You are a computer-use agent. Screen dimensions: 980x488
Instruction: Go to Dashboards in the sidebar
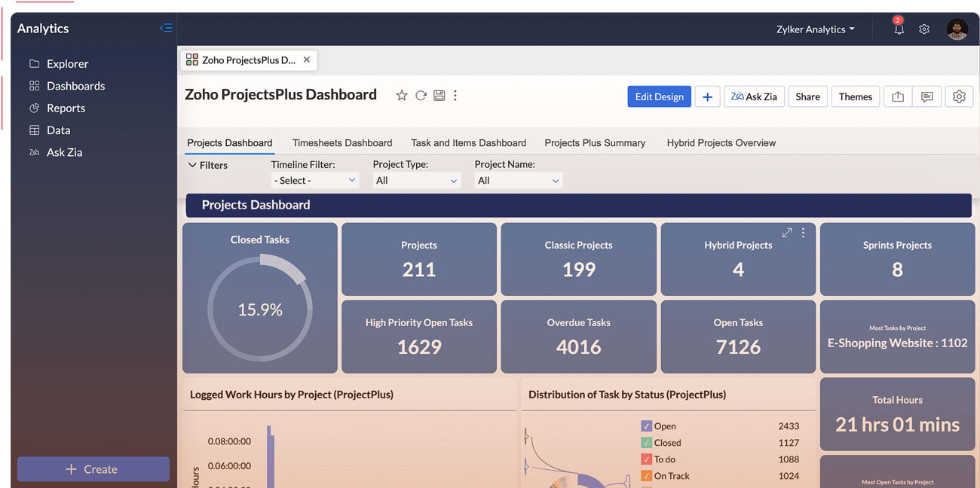tap(66, 86)
